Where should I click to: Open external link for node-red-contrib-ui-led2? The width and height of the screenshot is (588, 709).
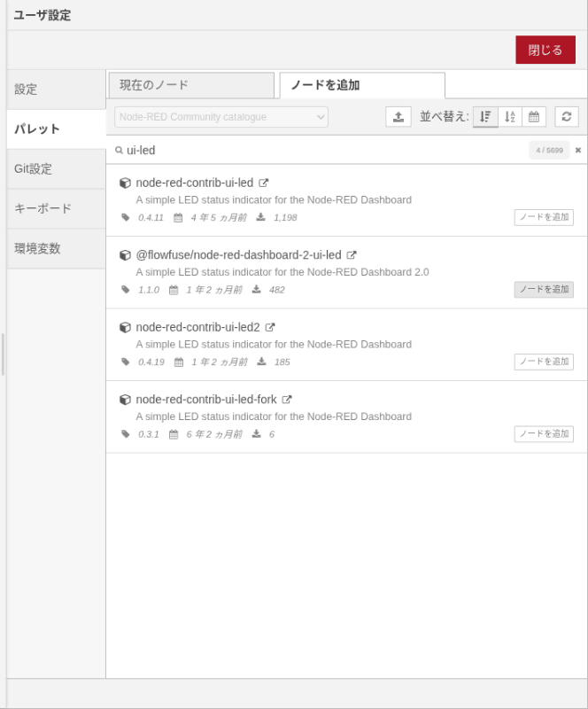pyautogui.click(x=270, y=327)
